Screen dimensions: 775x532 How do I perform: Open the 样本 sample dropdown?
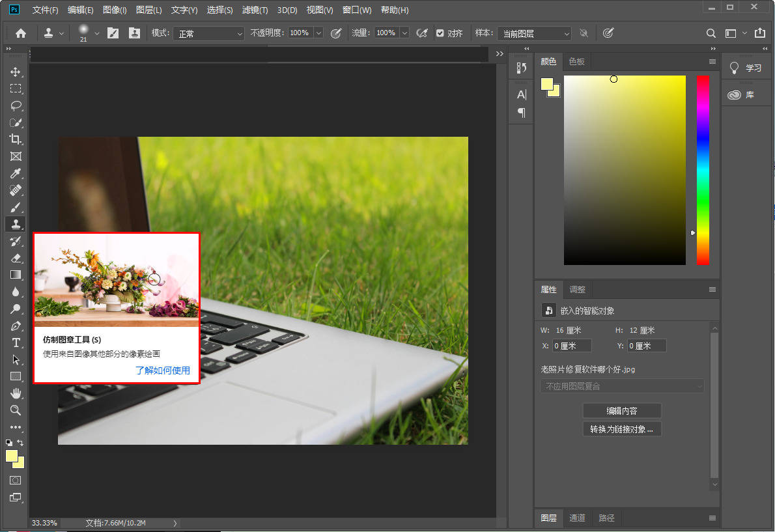click(534, 34)
